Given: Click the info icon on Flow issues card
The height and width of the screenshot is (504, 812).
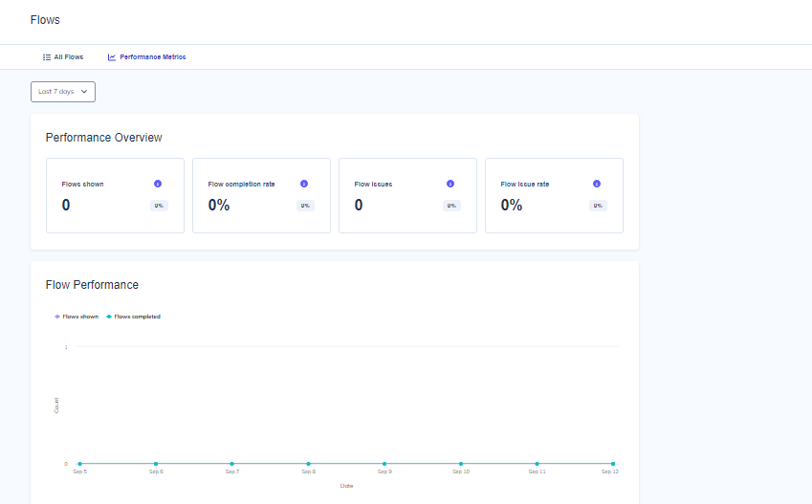Looking at the screenshot, I should click(x=450, y=184).
